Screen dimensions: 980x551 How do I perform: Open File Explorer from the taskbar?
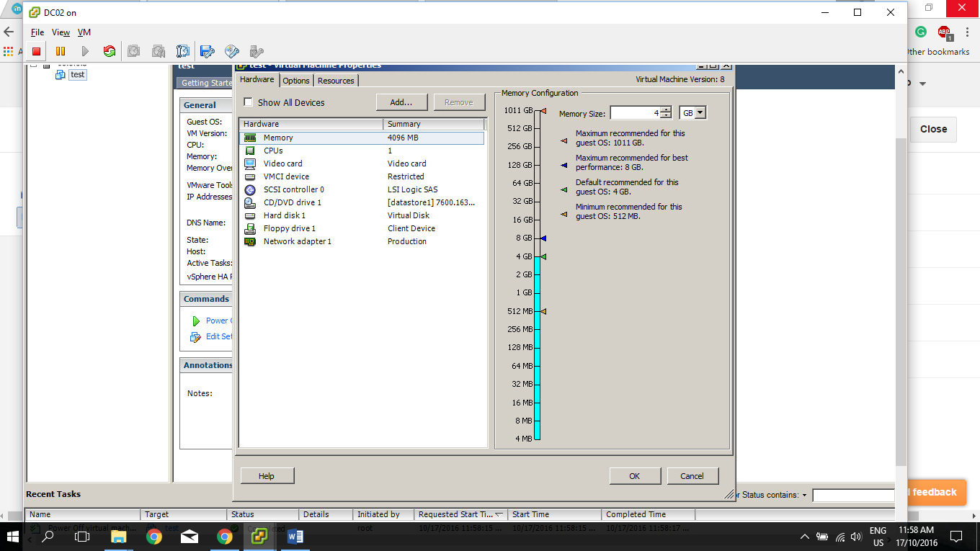pos(119,537)
